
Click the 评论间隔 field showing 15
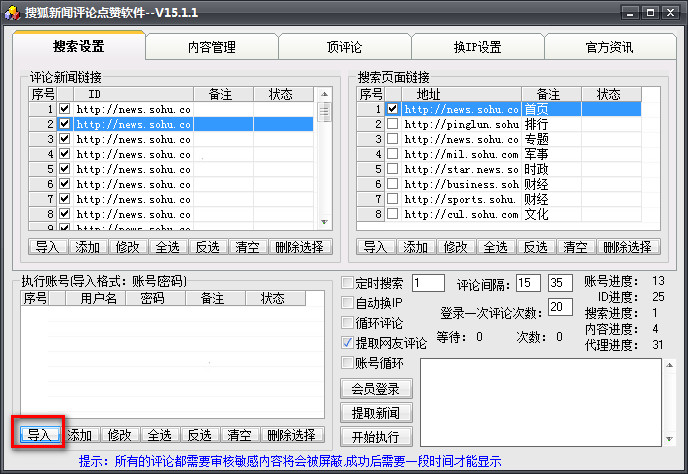[528, 283]
